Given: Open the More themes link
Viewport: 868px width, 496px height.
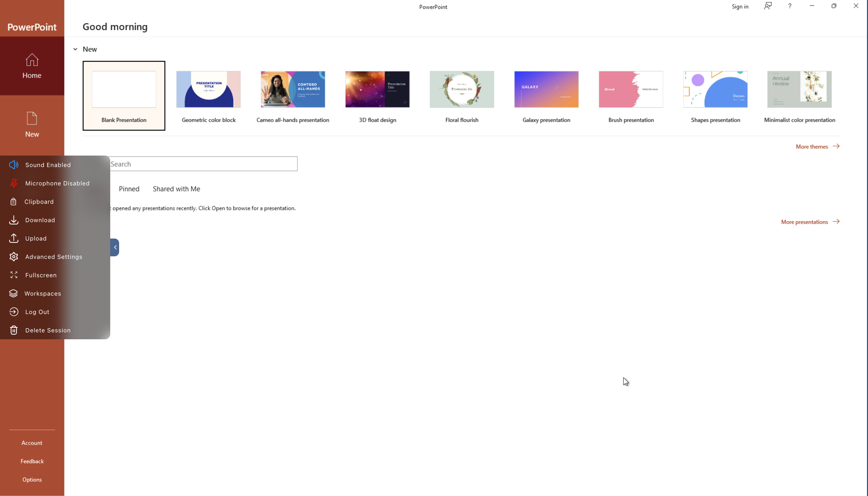Looking at the screenshot, I should 817,146.
